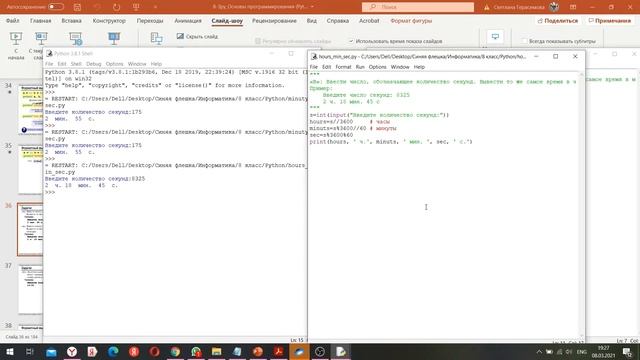This screenshot has width=640, height=360.
Task: Open ribbon display options icon
Action: [x=573, y=7]
